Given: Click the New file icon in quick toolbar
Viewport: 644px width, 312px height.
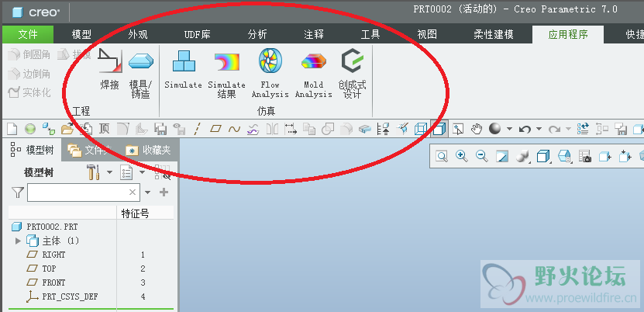Looking at the screenshot, I should 12,129.
